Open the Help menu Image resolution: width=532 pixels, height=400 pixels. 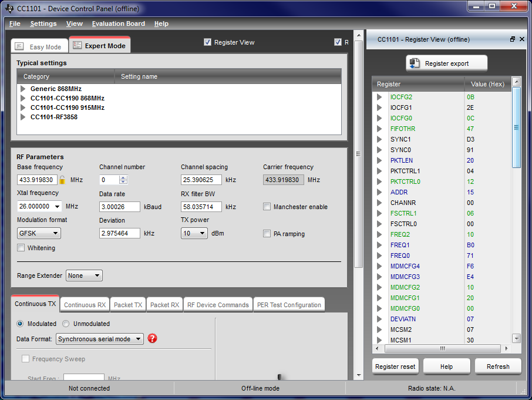click(161, 23)
